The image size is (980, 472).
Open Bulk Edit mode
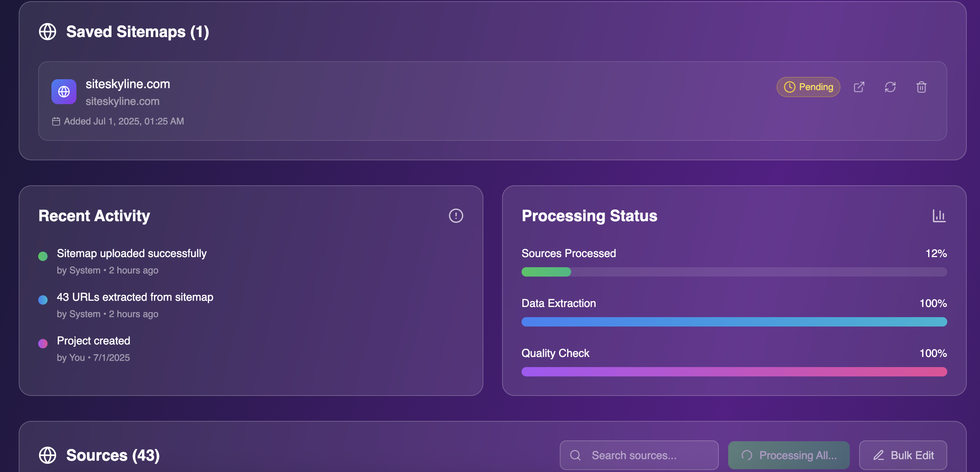pos(903,455)
